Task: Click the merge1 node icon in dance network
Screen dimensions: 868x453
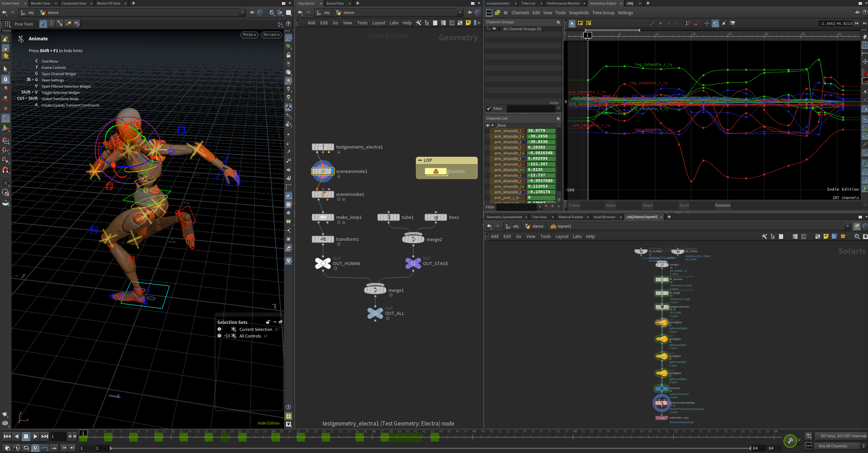Action: pos(375,290)
